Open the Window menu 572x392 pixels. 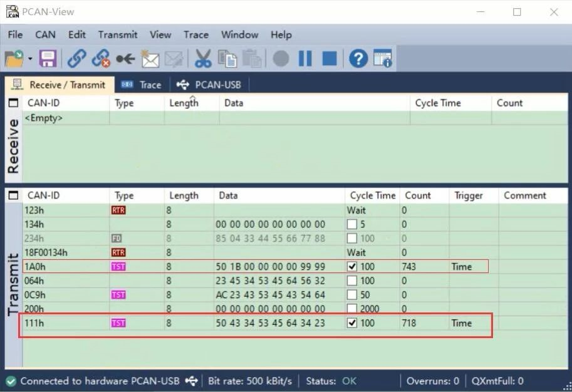pos(240,34)
